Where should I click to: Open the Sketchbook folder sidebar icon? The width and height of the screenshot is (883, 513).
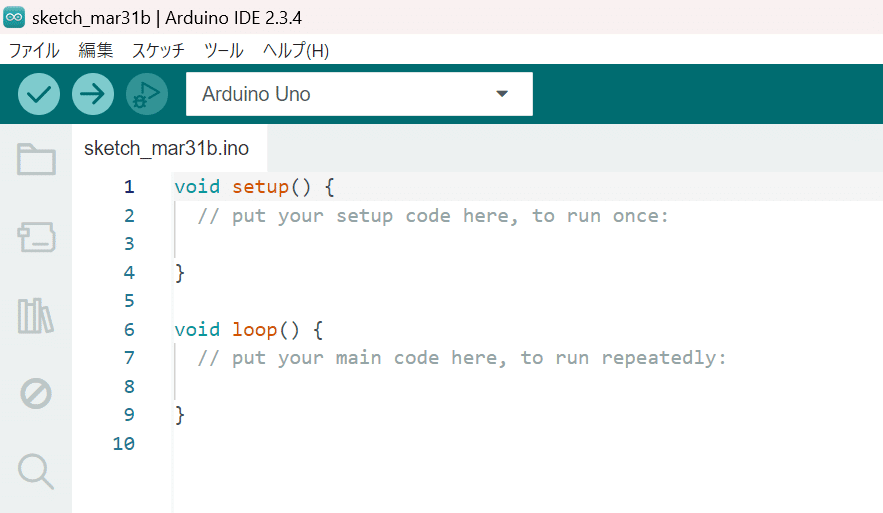click(36, 159)
